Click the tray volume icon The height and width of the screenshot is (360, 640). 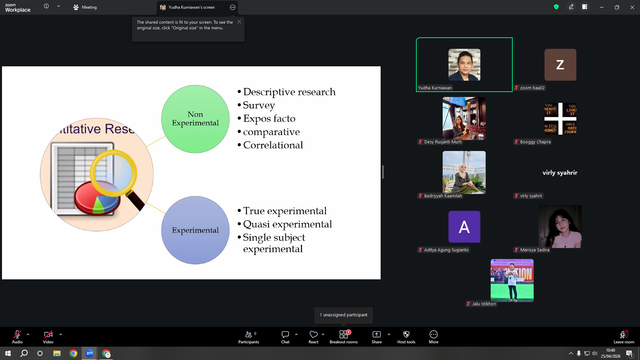pyautogui.click(x=595, y=353)
